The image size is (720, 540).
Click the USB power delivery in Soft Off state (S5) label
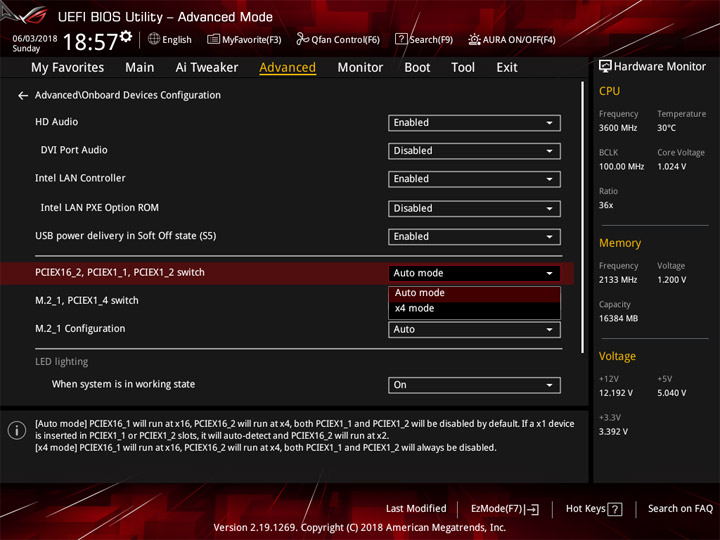(x=125, y=236)
